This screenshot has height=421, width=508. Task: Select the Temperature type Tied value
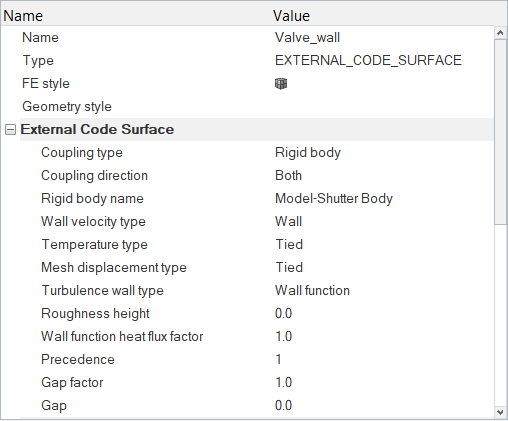(289, 244)
